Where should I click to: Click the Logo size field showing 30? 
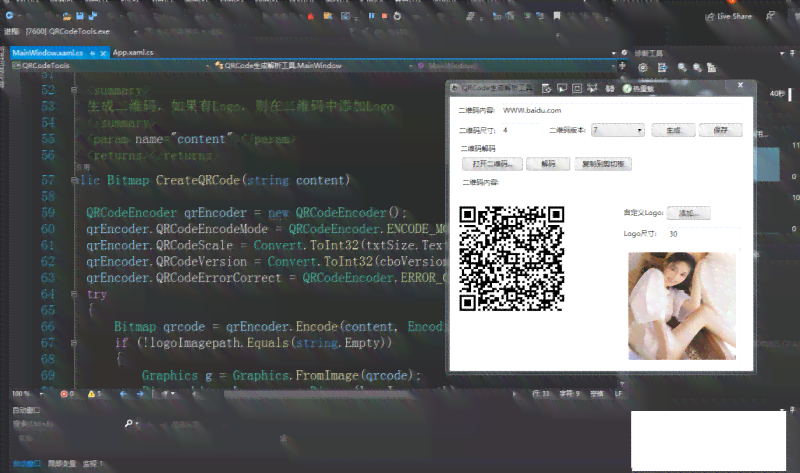[x=704, y=234]
